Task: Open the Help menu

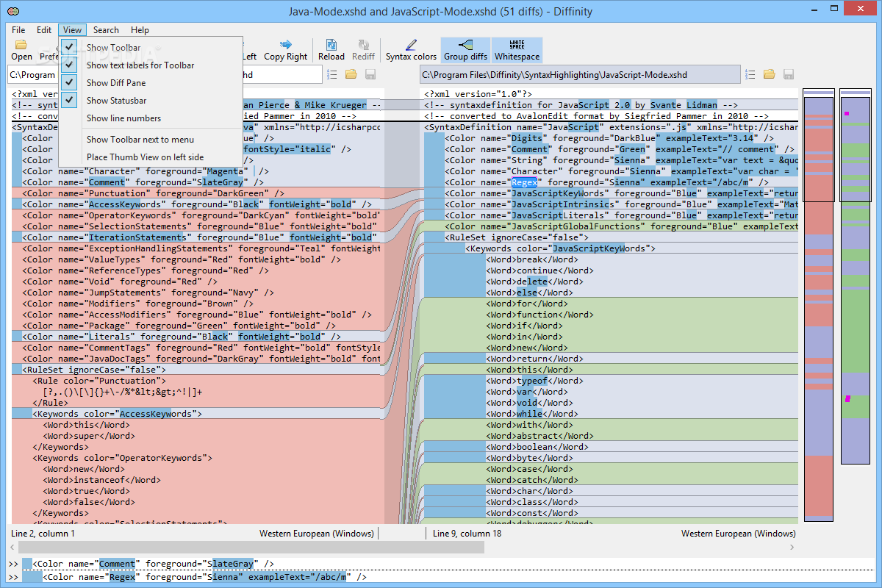Action: click(140, 30)
